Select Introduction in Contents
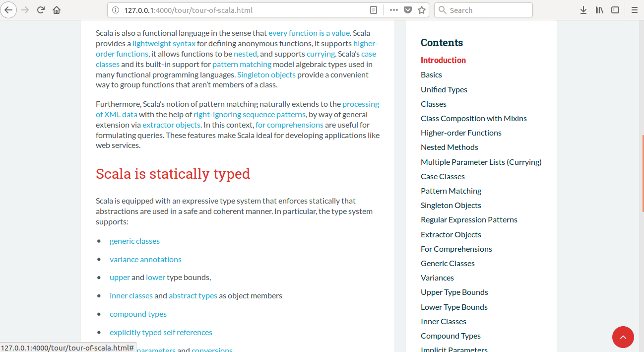Image resolution: width=644 pixels, height=352 pixels. coord(443,60)
